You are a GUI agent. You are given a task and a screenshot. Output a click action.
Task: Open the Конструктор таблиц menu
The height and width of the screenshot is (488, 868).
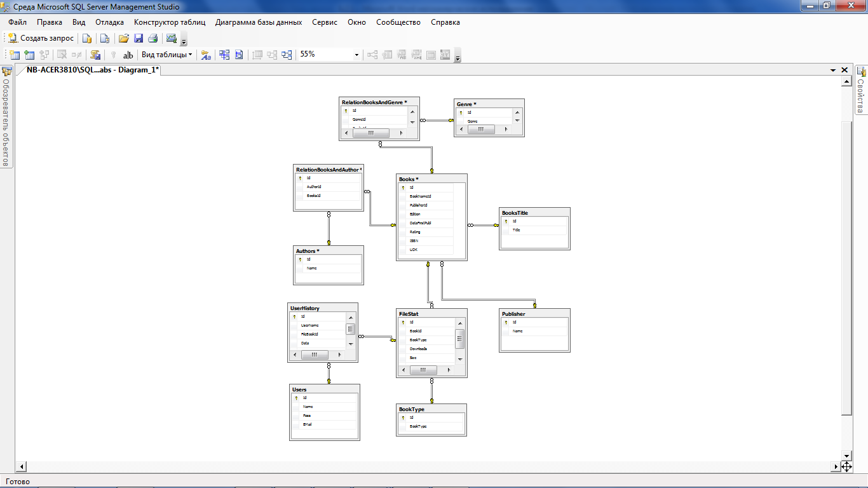click(170, 22)
